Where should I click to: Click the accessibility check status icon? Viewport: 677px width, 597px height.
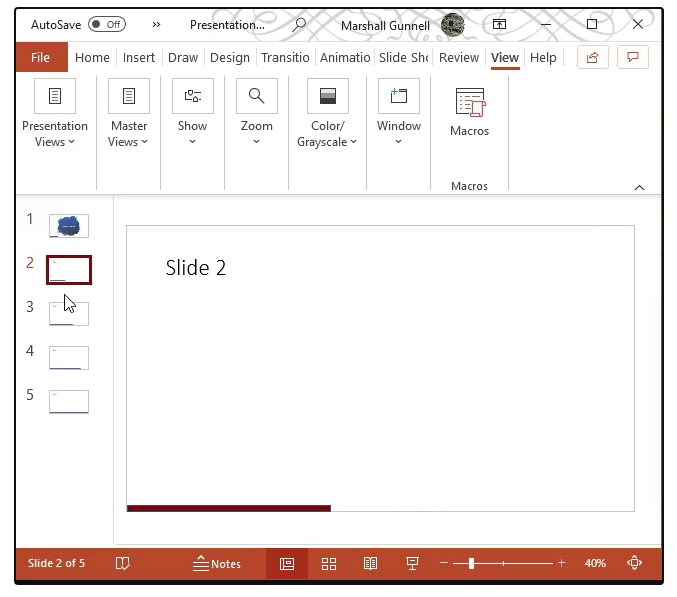tap(123, 564)
